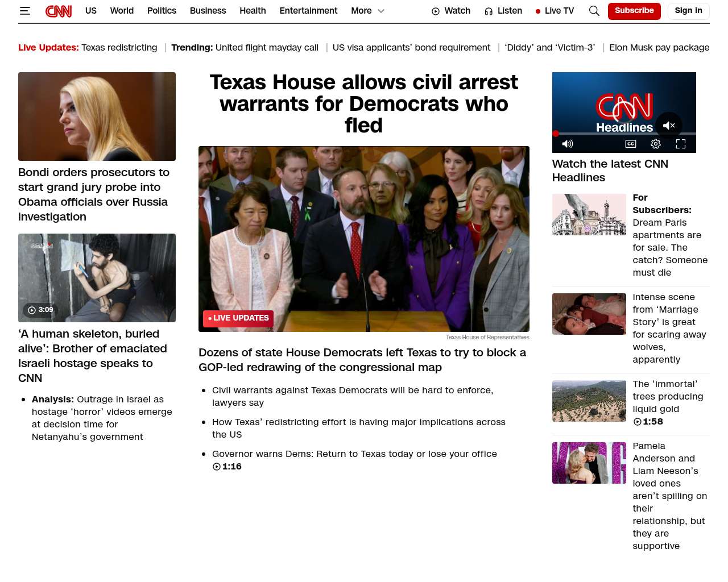Click the LIVE UPDATES red badge

point(238,318)
